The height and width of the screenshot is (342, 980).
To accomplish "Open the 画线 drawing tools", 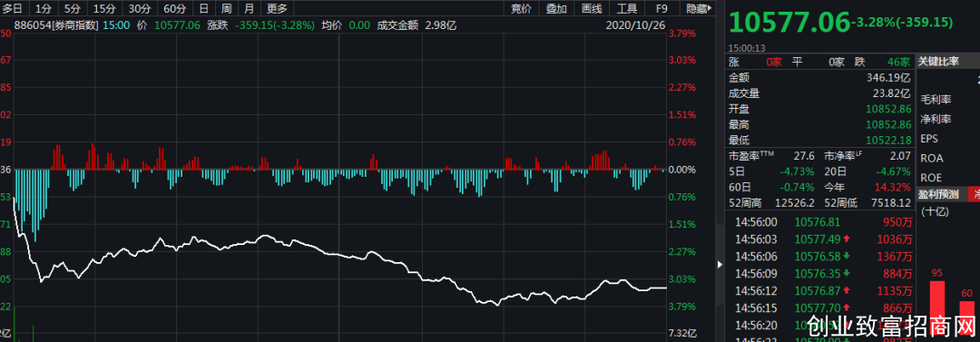I will [x=592, y=8].
